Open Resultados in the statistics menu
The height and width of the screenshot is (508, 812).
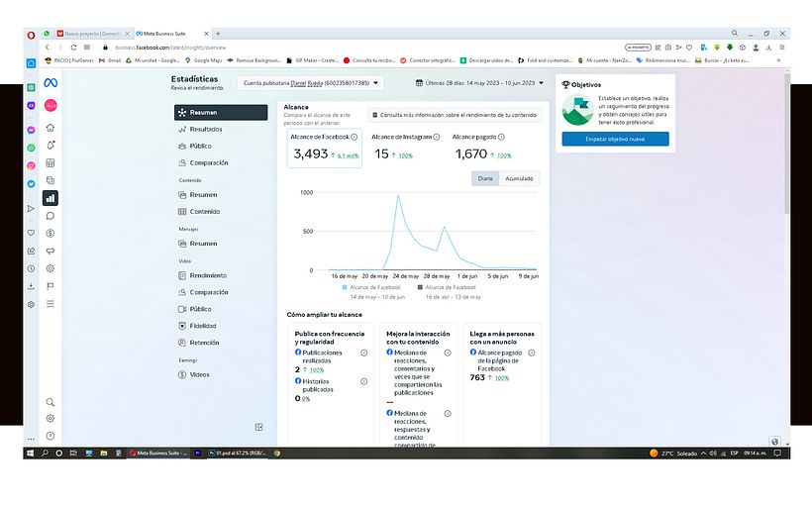coord(206,130)
